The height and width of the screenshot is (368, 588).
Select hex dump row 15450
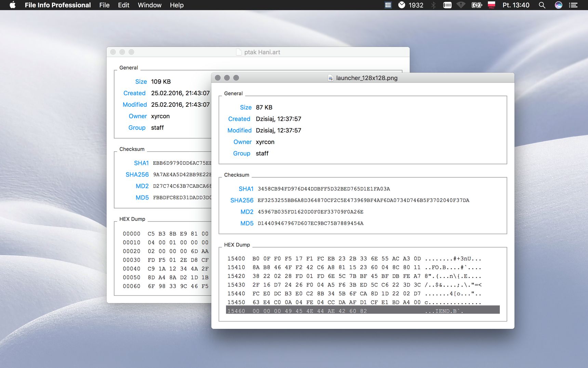point(363,302)
